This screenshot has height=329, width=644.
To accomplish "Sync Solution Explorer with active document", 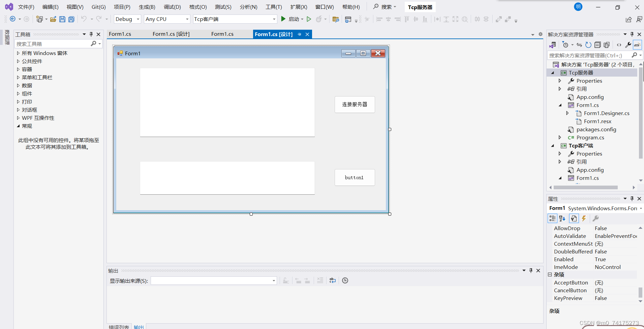I will coord(579,45).
